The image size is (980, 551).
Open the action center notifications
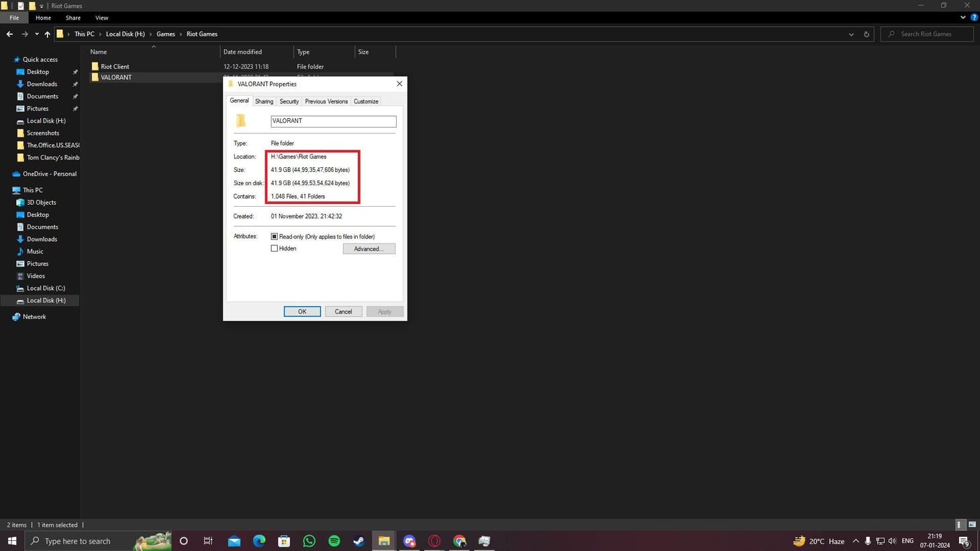coord(965,541)
